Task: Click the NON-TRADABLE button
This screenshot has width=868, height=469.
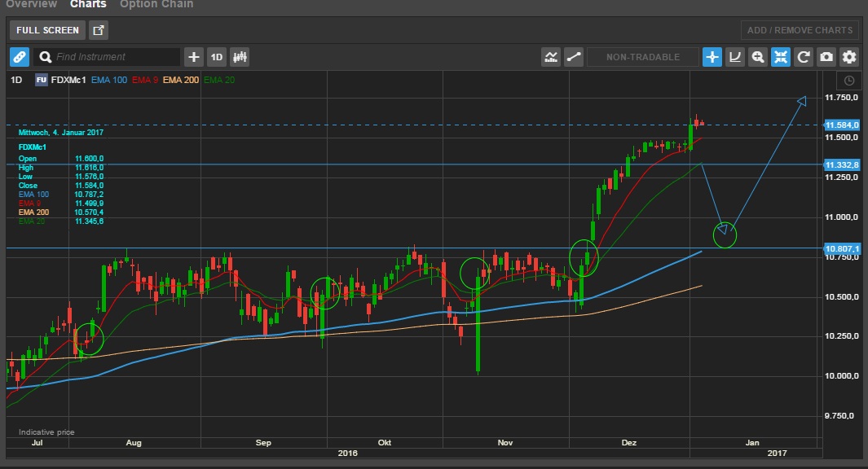Action: tap(643, 57)
